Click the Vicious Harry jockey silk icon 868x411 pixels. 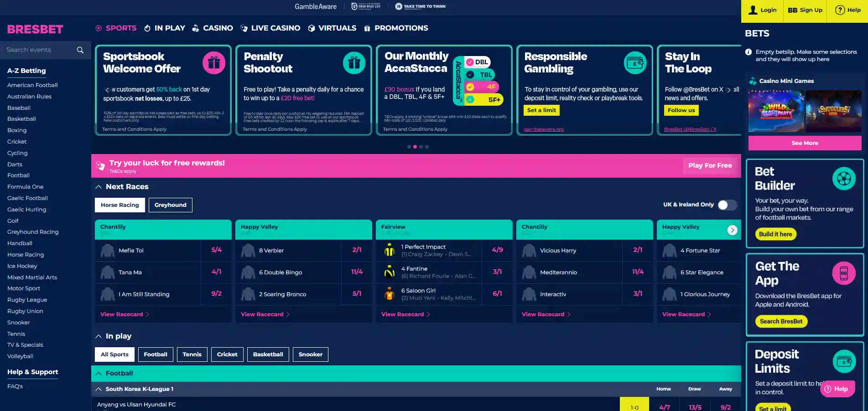pyautogui.click(x=529, y=251)
